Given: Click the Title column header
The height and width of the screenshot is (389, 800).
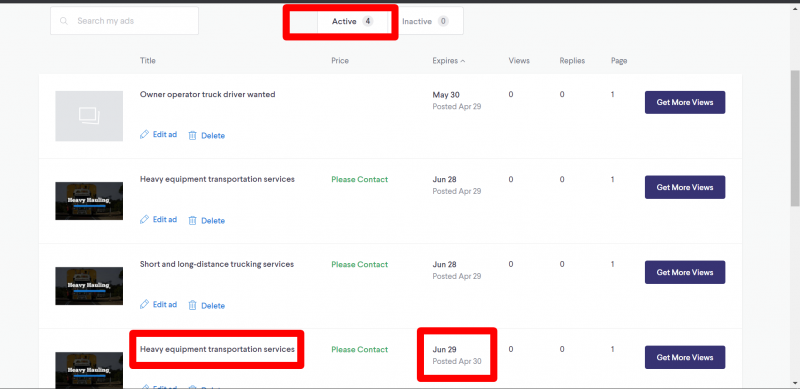Looking at the screenshot, I should point(148,61).
